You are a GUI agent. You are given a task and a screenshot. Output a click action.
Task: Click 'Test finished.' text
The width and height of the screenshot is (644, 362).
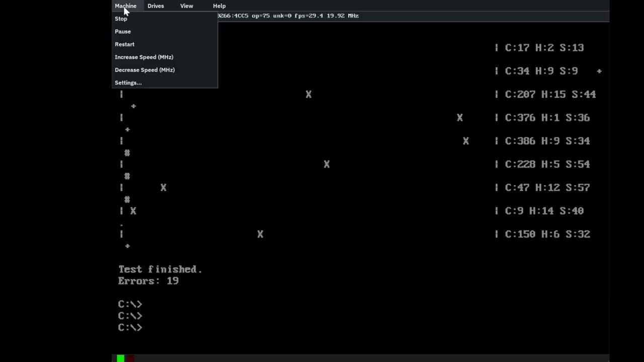(160, 269)
